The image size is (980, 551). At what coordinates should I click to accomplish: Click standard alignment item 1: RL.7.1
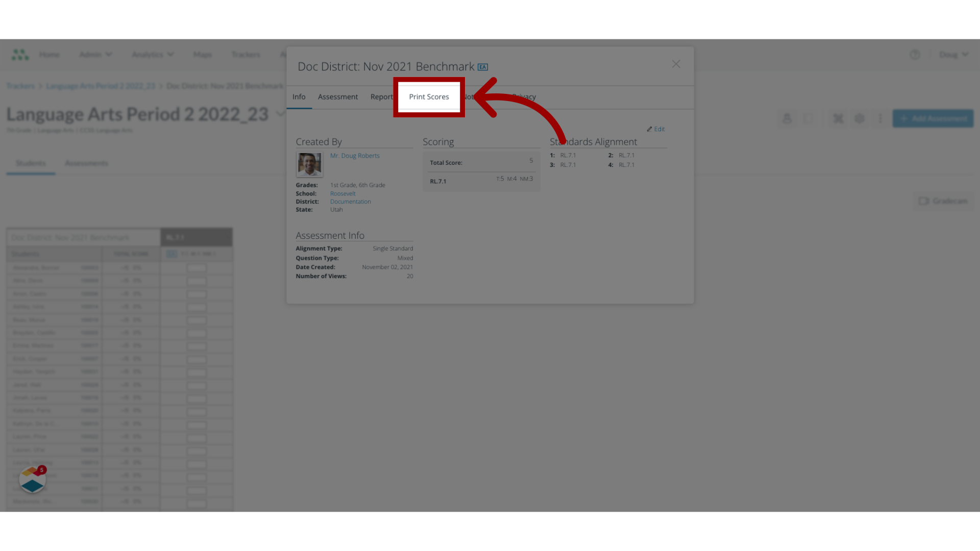coord(563,155)
